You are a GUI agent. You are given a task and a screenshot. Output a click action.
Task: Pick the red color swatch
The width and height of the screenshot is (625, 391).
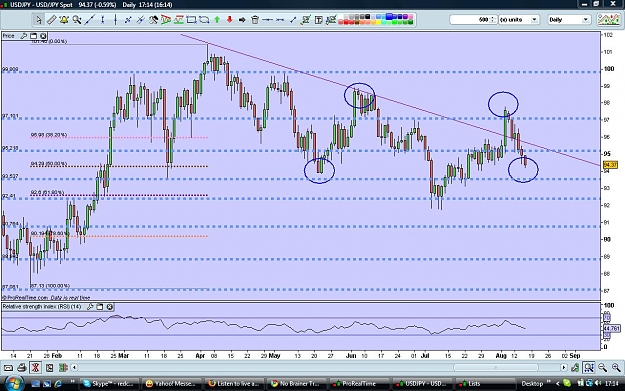click(346, 22)
